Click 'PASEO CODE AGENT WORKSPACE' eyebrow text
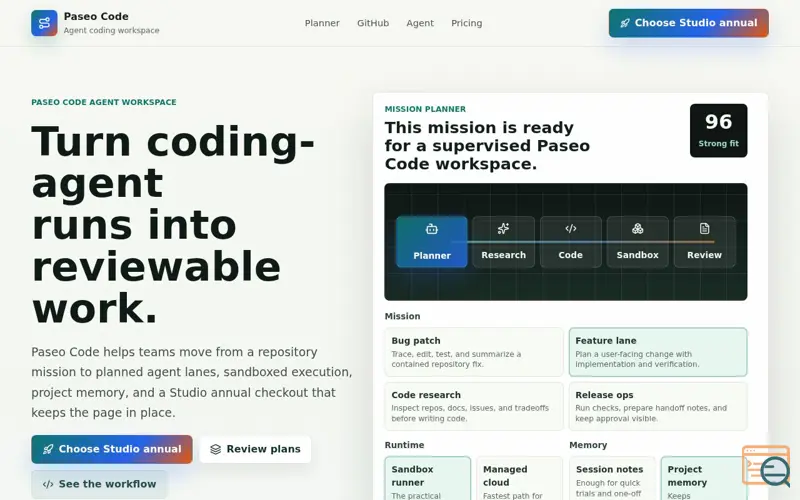This screenshot has width=800, height=500. (104, 102)
